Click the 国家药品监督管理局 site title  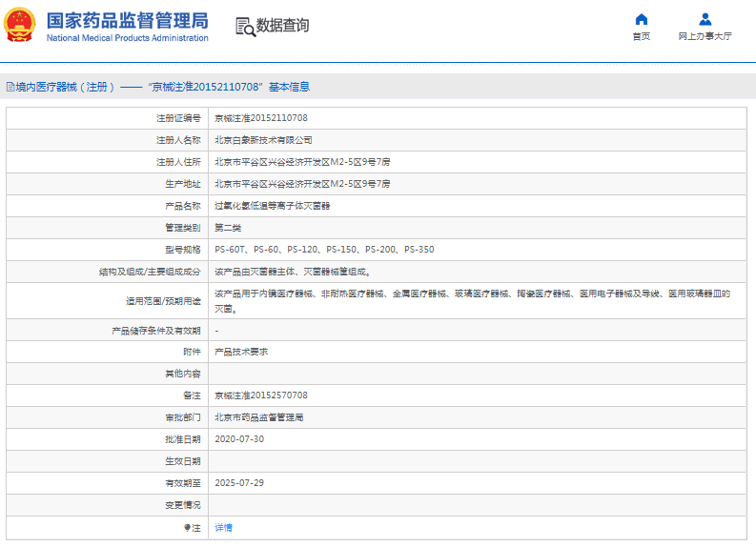(127, 19)
